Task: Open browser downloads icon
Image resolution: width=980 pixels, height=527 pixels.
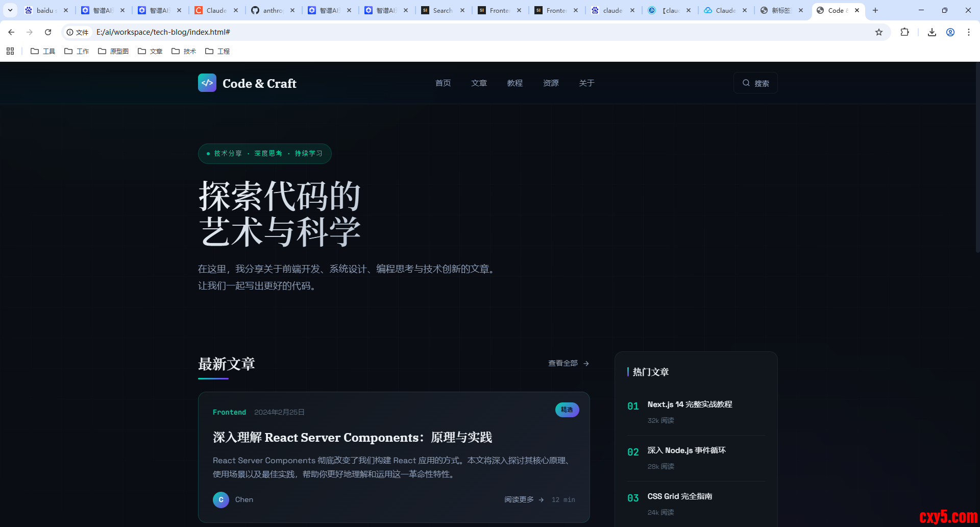Action: click(x=932, y=32)
